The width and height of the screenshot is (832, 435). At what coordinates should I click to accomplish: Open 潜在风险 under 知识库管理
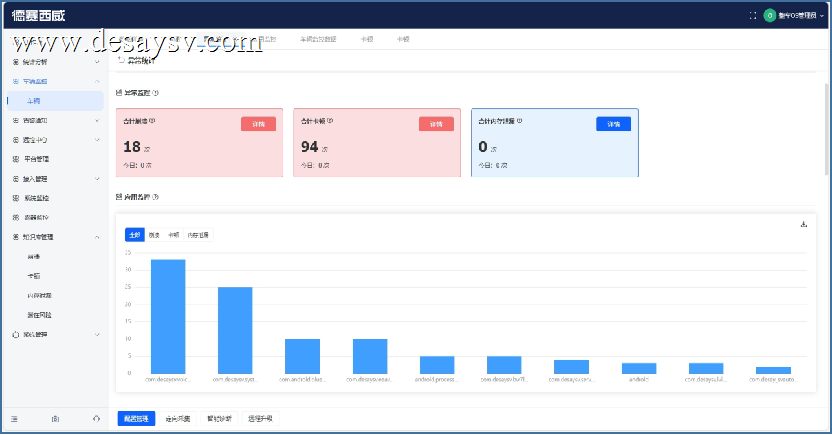(x=39, y=315)
